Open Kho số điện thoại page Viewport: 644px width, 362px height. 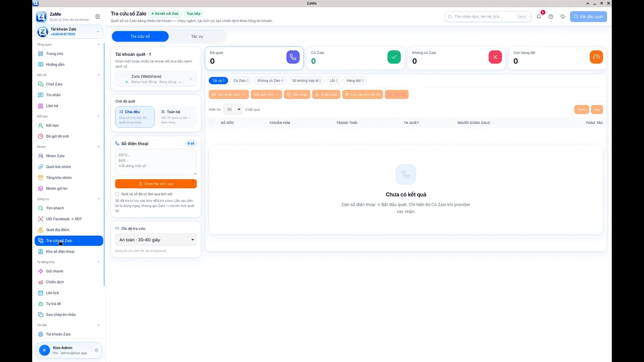coord(69,251)
